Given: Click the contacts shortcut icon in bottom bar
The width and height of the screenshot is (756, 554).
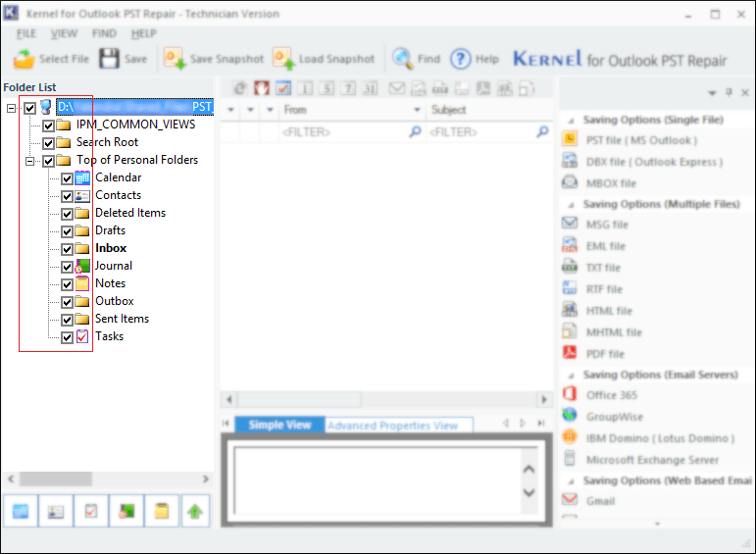Looking at the screenshot, I should (x=56, y=511).
